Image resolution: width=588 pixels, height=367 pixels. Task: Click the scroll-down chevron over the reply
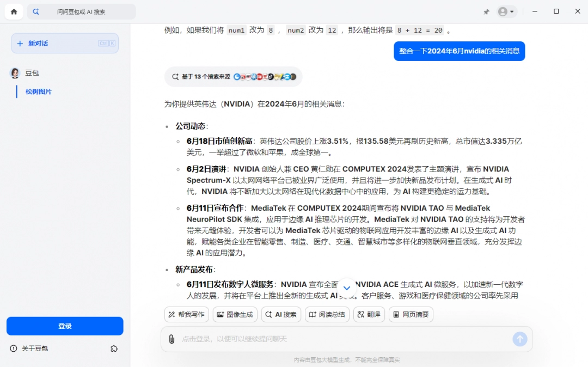click(347, 287)
